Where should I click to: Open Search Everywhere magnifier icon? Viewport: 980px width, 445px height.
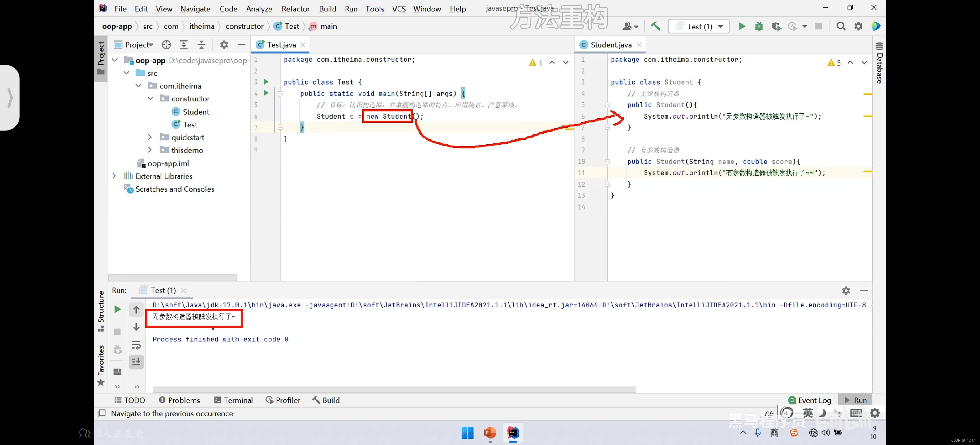click(x=841, y=26)
